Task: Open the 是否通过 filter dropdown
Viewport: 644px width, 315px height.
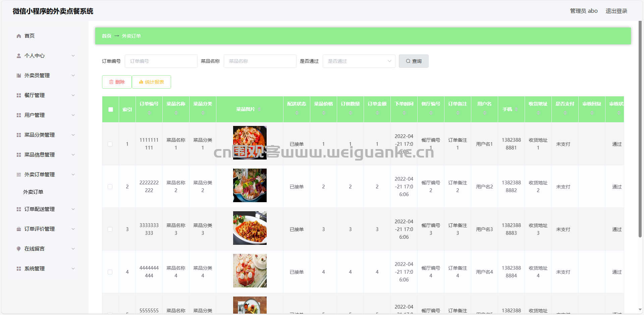Action: [x=359, y=61]
